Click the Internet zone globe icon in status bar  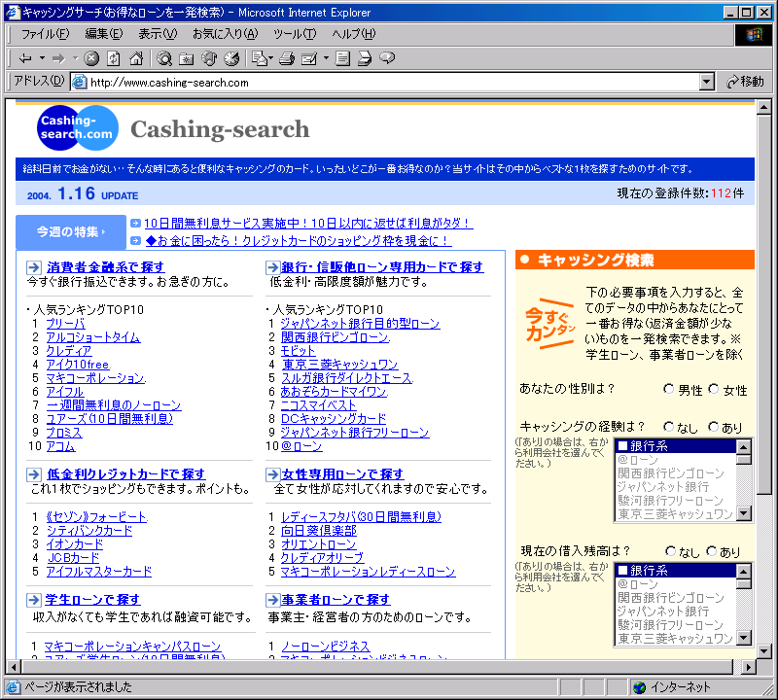[x=640, y=687]
